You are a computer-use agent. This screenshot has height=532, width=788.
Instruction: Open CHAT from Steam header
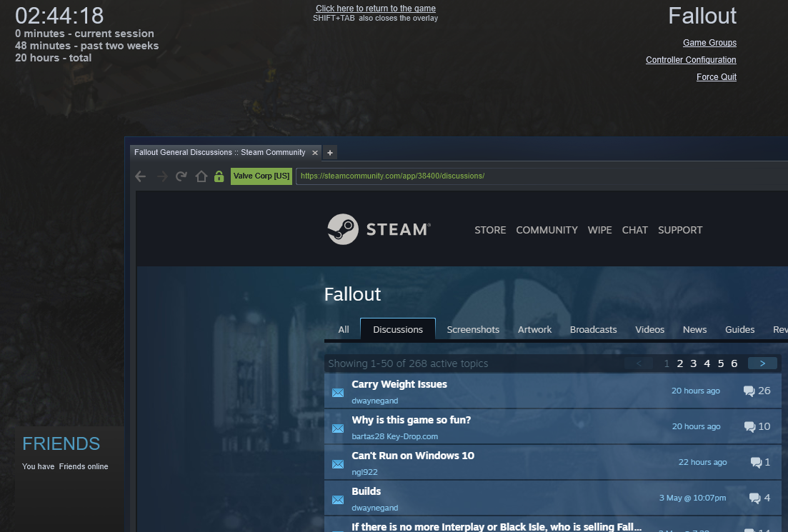coord(634,230)
